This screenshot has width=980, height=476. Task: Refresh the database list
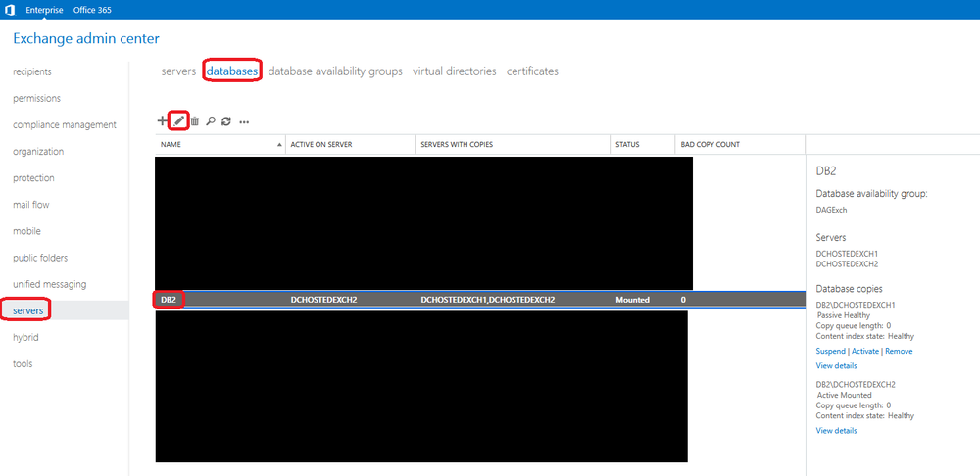coord(226,121)
